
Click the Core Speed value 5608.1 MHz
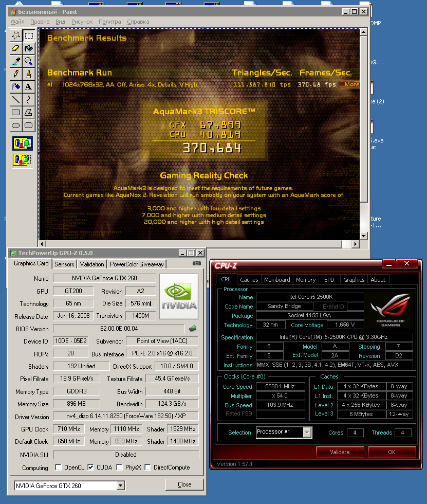280,386
